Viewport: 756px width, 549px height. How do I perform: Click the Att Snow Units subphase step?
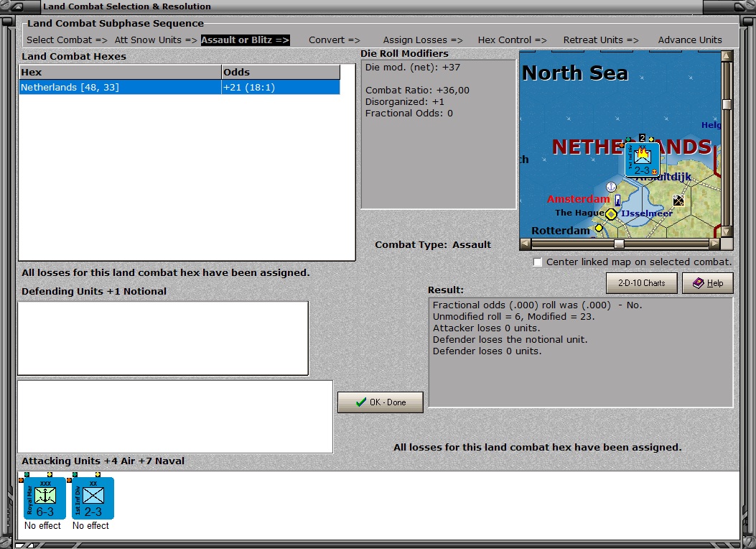pos(156,40)
